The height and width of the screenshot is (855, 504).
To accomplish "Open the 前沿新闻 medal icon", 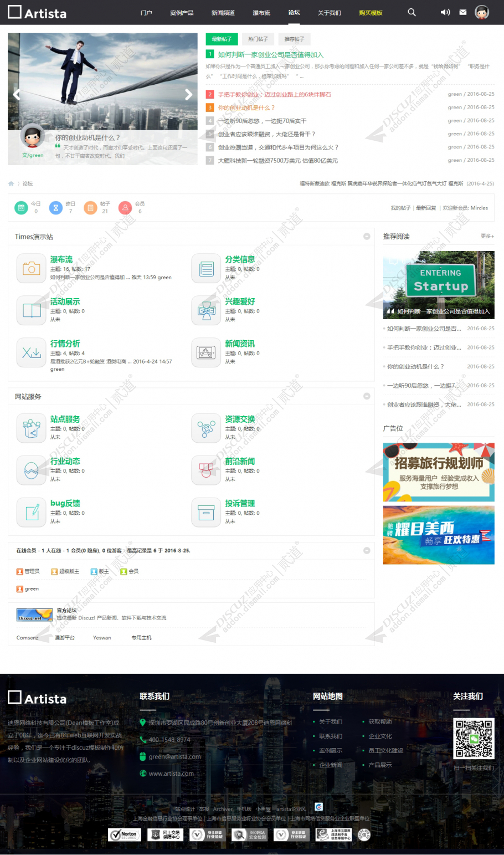I will [206, 470].
